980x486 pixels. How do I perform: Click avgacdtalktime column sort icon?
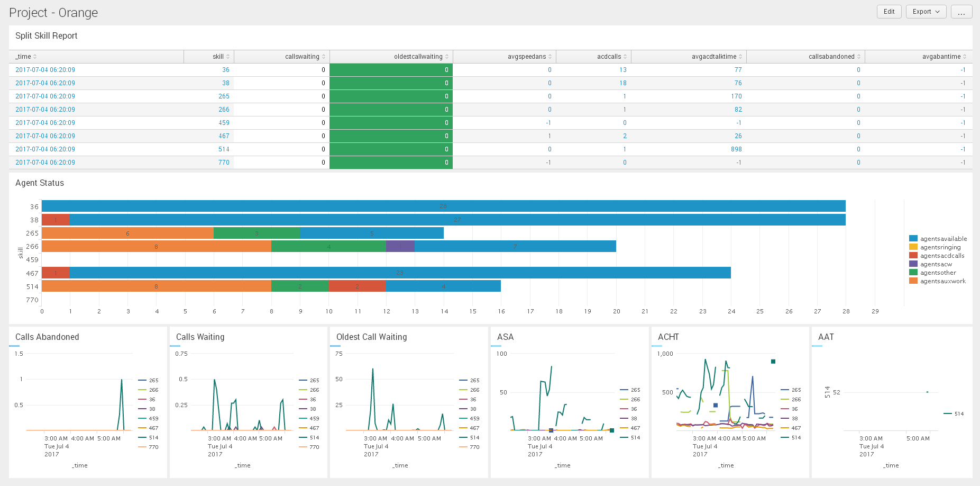pyautogui.click(x=740, y=57)
